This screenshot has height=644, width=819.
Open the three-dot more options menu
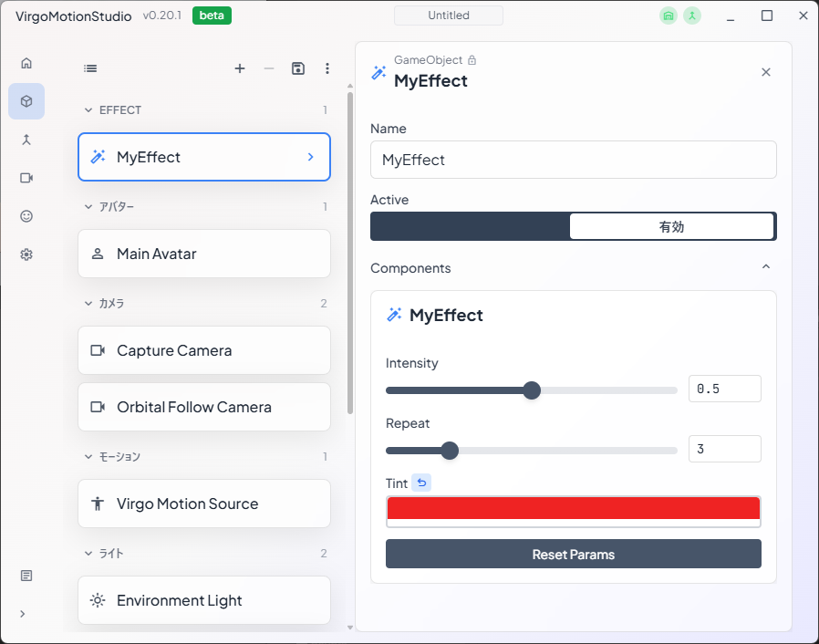pyautogui.click(x=327, y=68)
